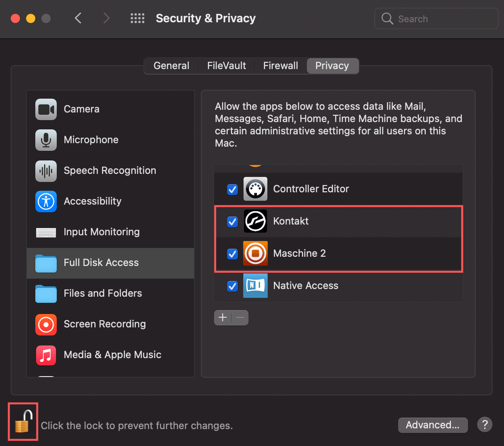Select Speech Recognition label
Image resolution: width=504 pixels, height=446 pixels.
110,171
